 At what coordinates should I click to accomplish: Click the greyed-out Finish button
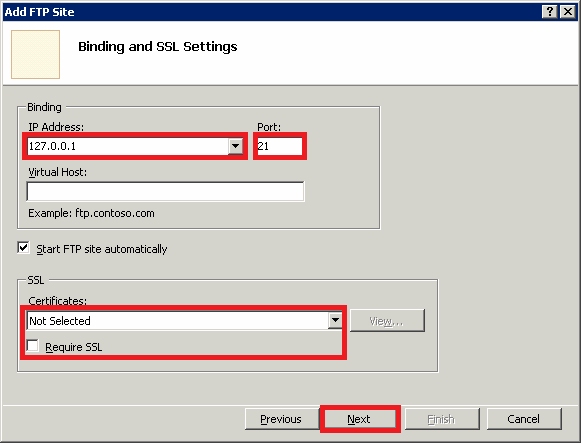[442, 419]
